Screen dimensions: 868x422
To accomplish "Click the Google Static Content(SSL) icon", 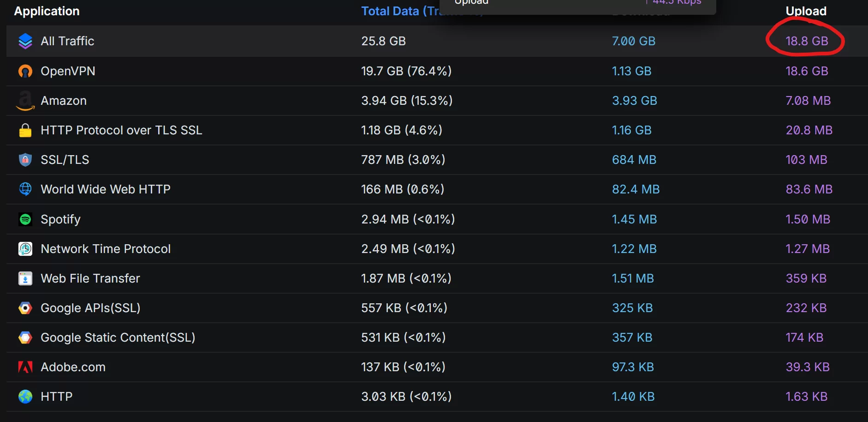I will click(x=25, y=338).
